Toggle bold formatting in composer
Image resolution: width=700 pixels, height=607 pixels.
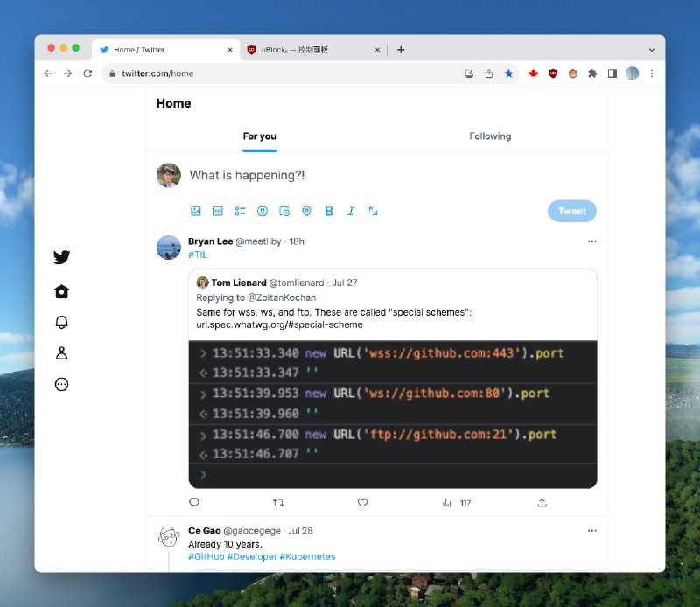tap(329, 211)
